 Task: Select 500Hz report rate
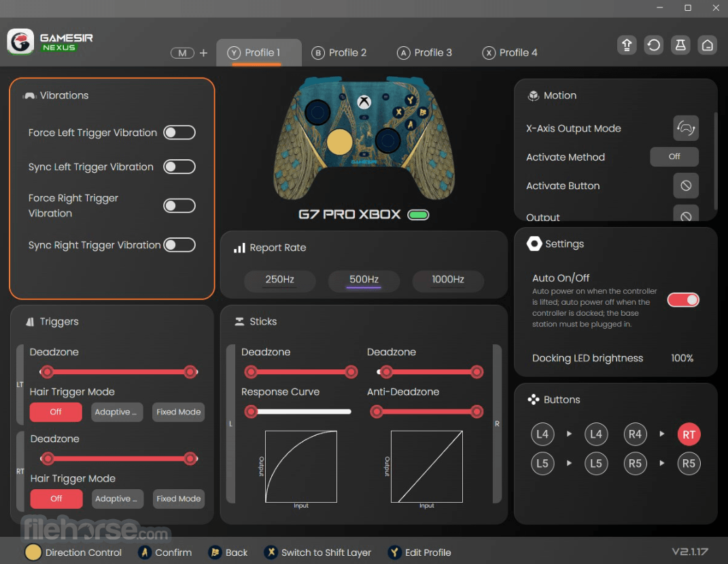coord(364,280)
